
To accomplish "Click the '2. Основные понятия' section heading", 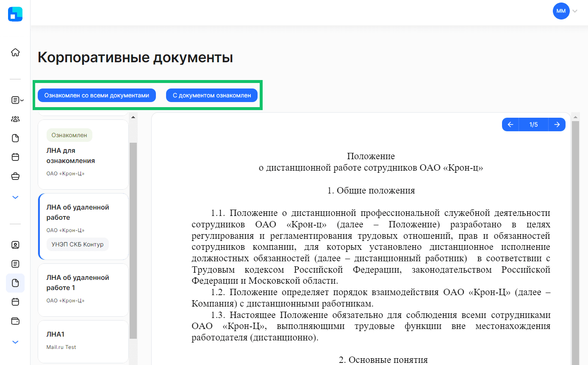I will click(383, 360).
